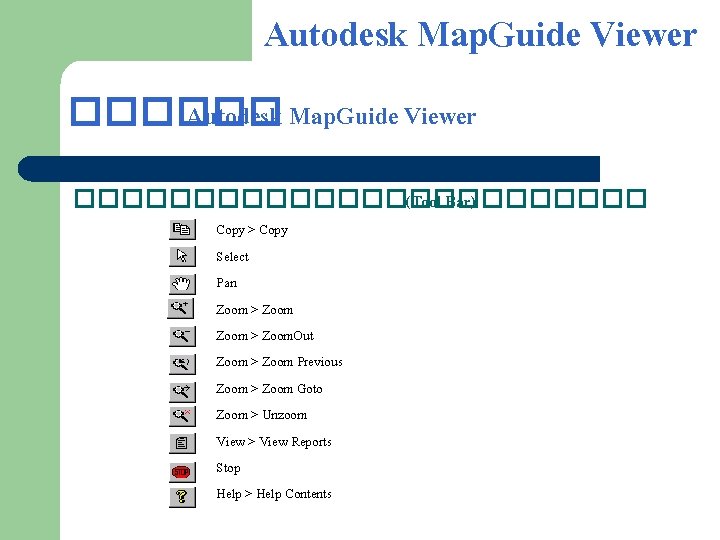Image resolution: width=720 pixels, height=540 pixels.
Task: Click the Zoom Previous icon
Action: click(182, 365)
